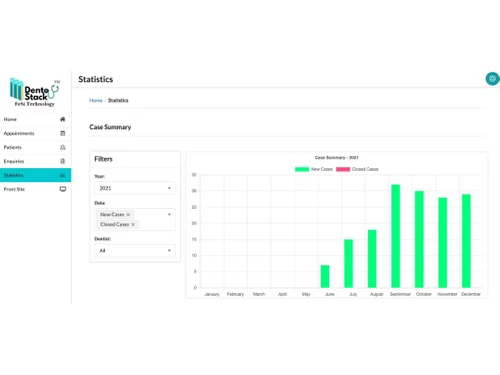Open the Home sidebar menu item
Image resolution: width=500 pixels, height=375 pixels.
coord(35,119)
